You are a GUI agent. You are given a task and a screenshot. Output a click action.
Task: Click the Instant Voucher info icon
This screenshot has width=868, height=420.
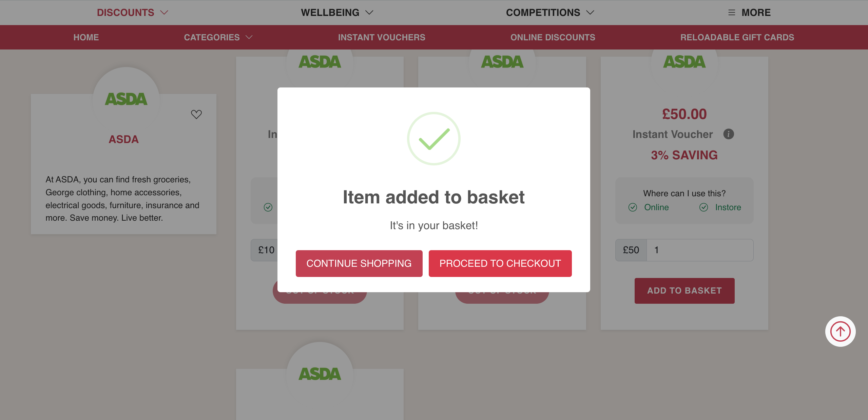(x=728, y=134)
